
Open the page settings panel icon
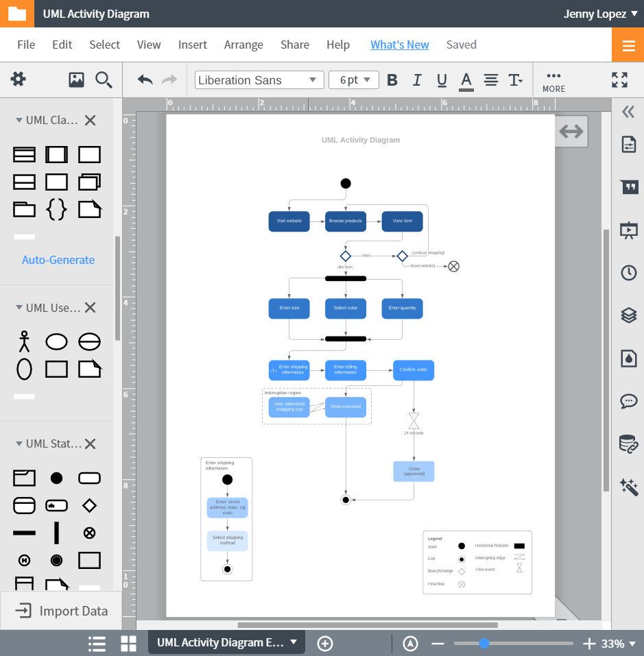coord(628,145)
